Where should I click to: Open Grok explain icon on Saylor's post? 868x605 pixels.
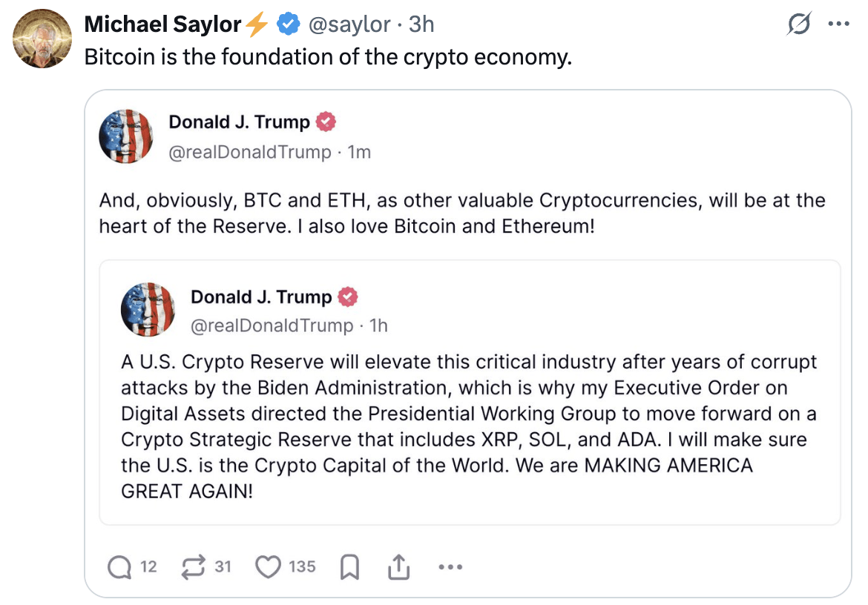799,25
